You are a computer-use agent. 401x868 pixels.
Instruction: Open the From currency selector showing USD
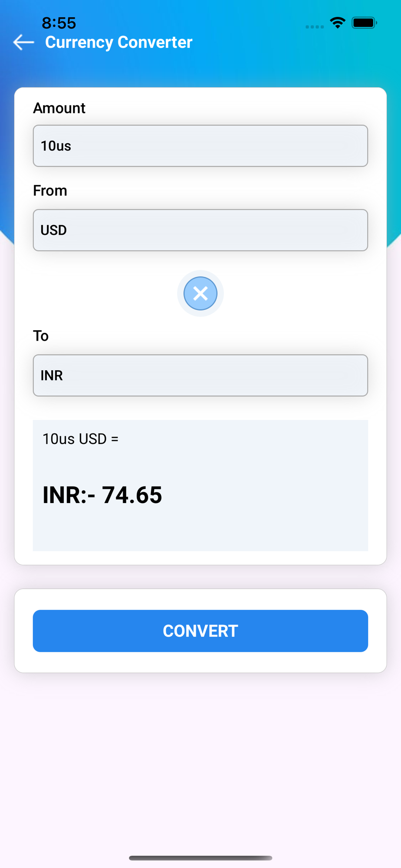click(x=200, y=230)
